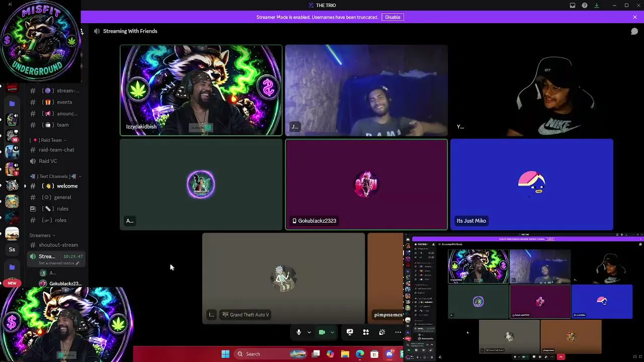Screen dimensions: 644x362
Task: Open server with 10 unread badge
Action: click(x=12, y=136)
